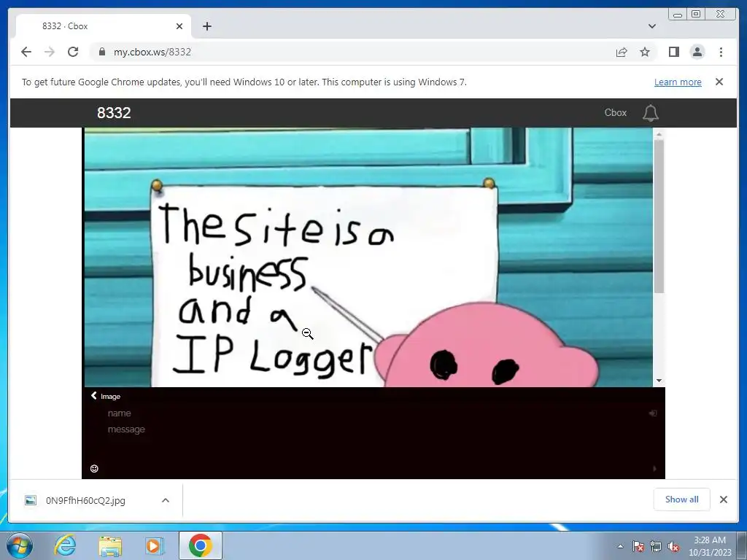This screenshot has height=560, width=747.
Task: Close the downloads bar
Action: tap(724, 499)
